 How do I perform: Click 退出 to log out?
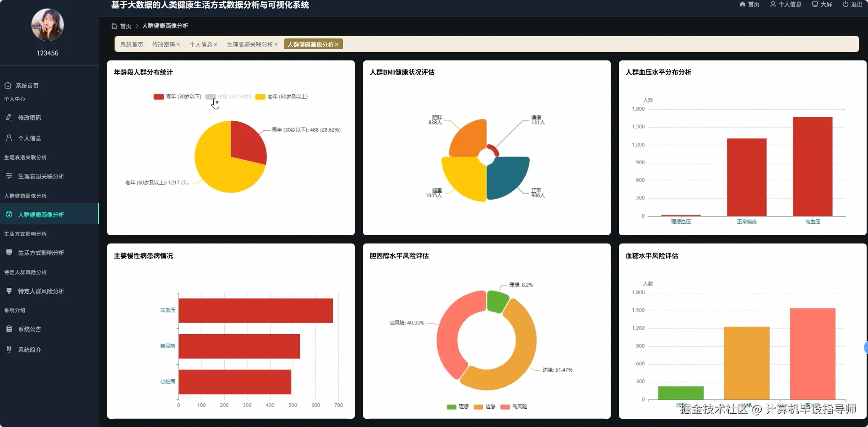click(857, 4)
